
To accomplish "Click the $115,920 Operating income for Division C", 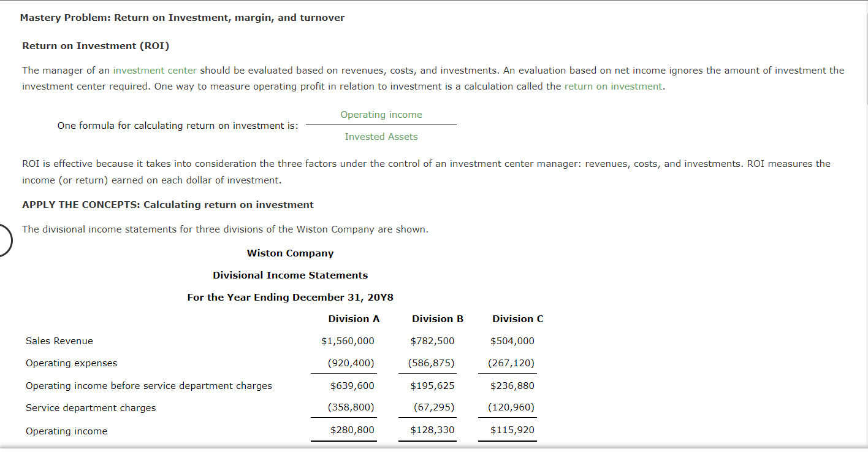I will coord(512,431).
